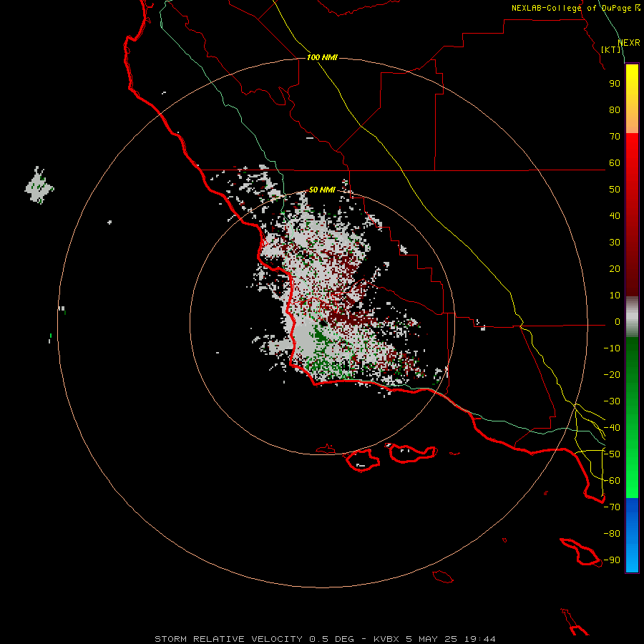Pick the yellow segment of the velocity color bar
The height and width of the screenshot is (644, 644).
pyautogui.click(x=632, y=99)
